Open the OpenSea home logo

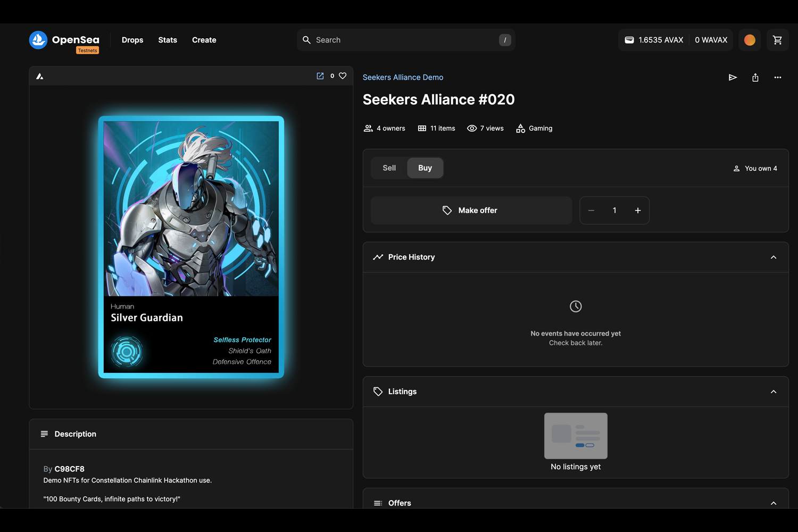[64, 40]
